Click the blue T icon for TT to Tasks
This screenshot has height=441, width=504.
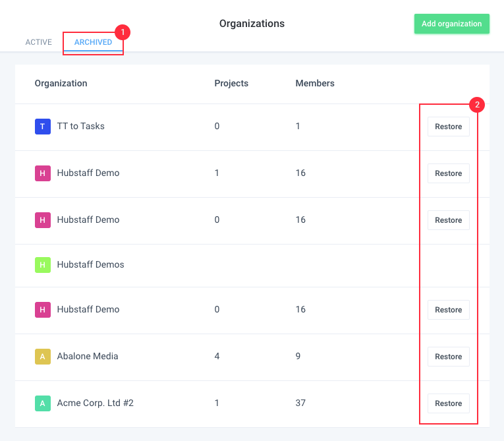point(42,127)
